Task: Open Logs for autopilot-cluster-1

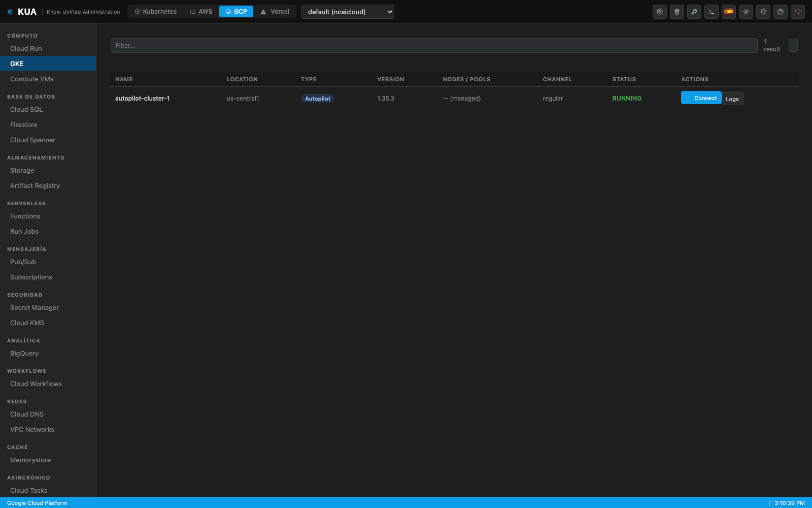Action: tap(732, 99)
